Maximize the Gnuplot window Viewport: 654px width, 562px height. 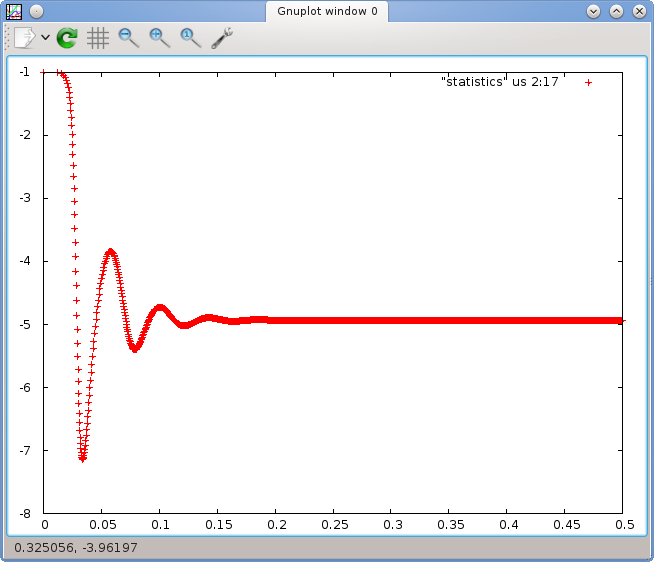coord(616,11)
